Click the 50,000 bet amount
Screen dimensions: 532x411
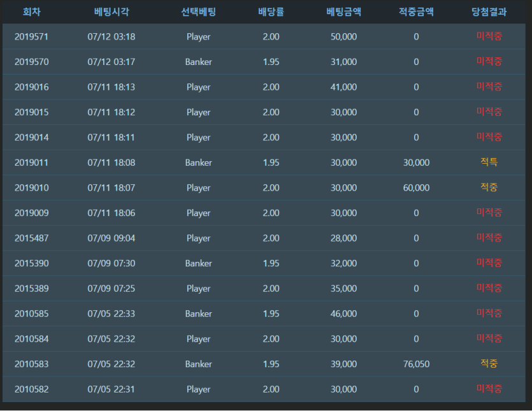coord(343,37)
